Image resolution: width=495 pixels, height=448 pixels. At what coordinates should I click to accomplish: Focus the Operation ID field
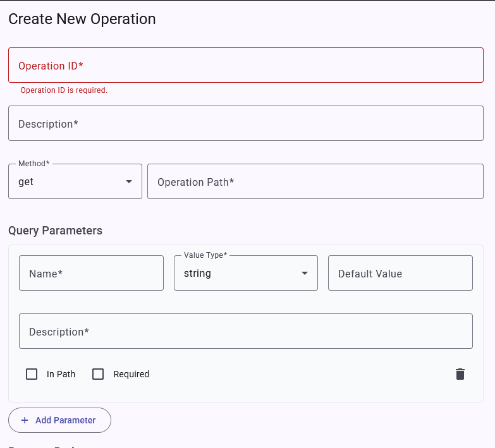(x=246, y=65)
